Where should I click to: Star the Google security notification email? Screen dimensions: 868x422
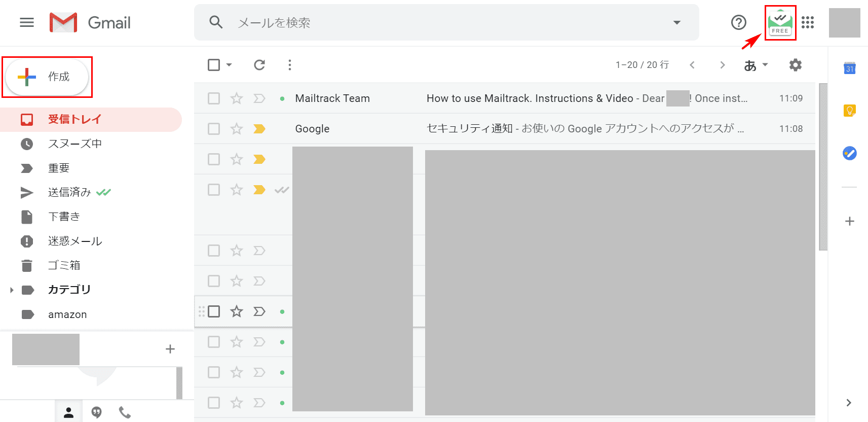237,129
